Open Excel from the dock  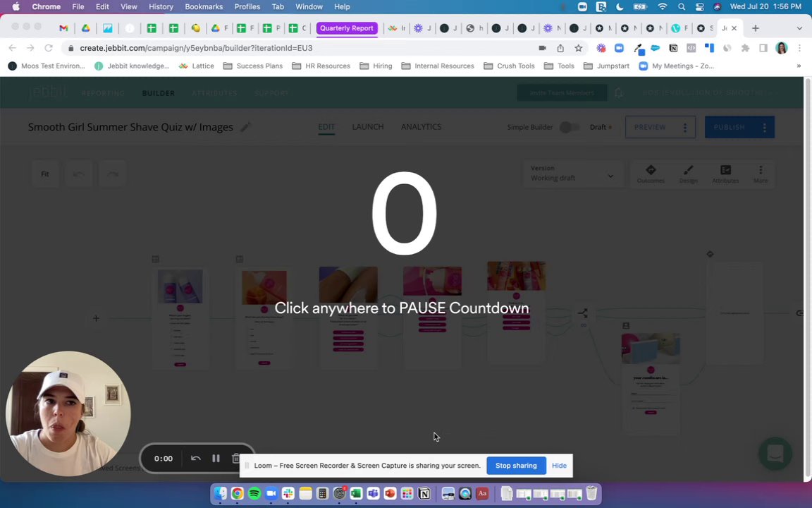(x=356, y=493)
